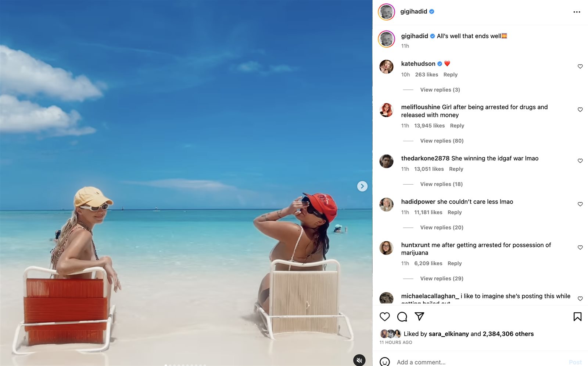
Task: Expand View replies (80)
Action: [x=442, y=141]
